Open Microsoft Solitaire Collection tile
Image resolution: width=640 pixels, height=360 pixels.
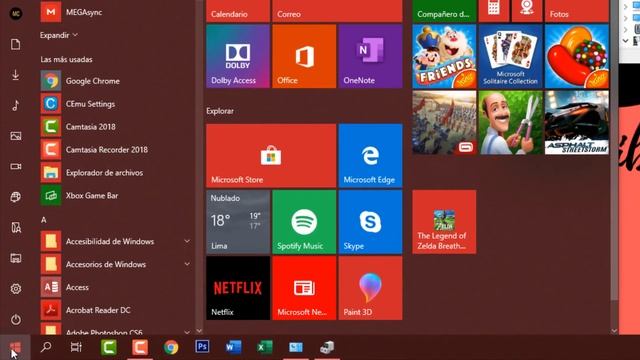click(x=510, y=56)
